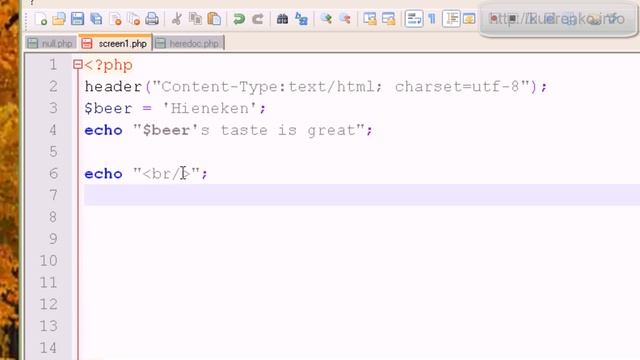
Task: Open the Replace dialog icon
Action: point(301,19)
